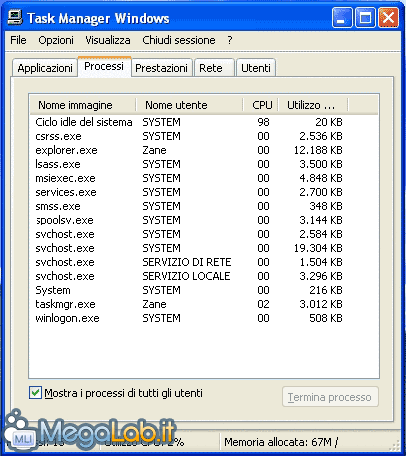Switch to the Applicazioni tab
The image size is (406, 456).
[45, 68]
